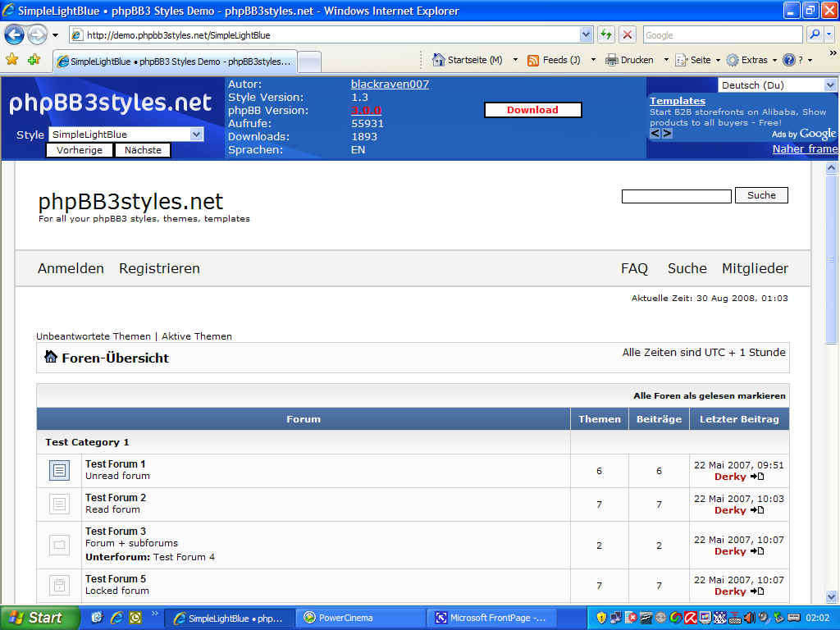Screen dimensions: 840x630
Task: Click the Registrieren link
Action: [159, 268]
